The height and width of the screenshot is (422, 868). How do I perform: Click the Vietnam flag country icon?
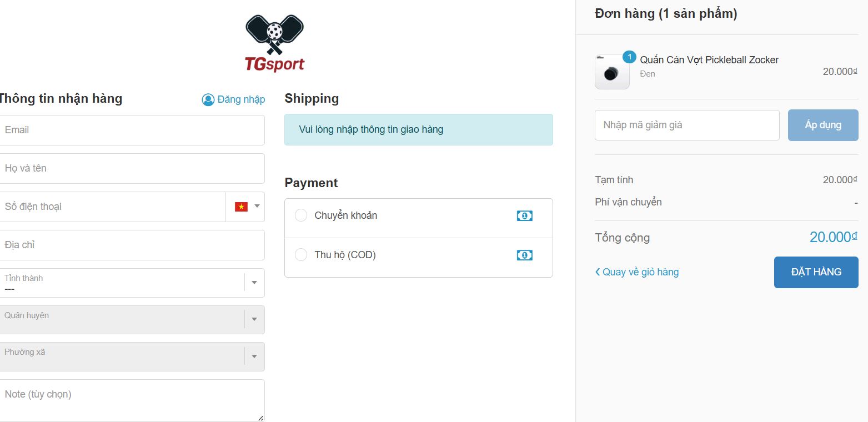pyautogui.click(x=241, y=207)
